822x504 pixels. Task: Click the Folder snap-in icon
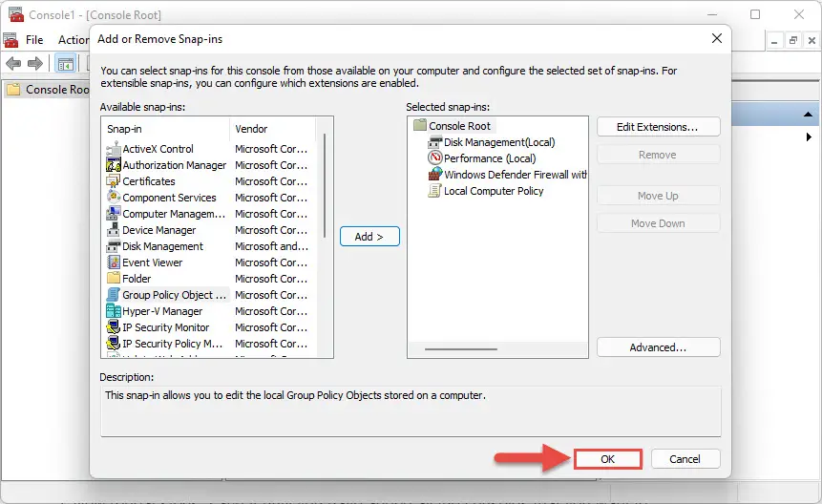point(114,279)
